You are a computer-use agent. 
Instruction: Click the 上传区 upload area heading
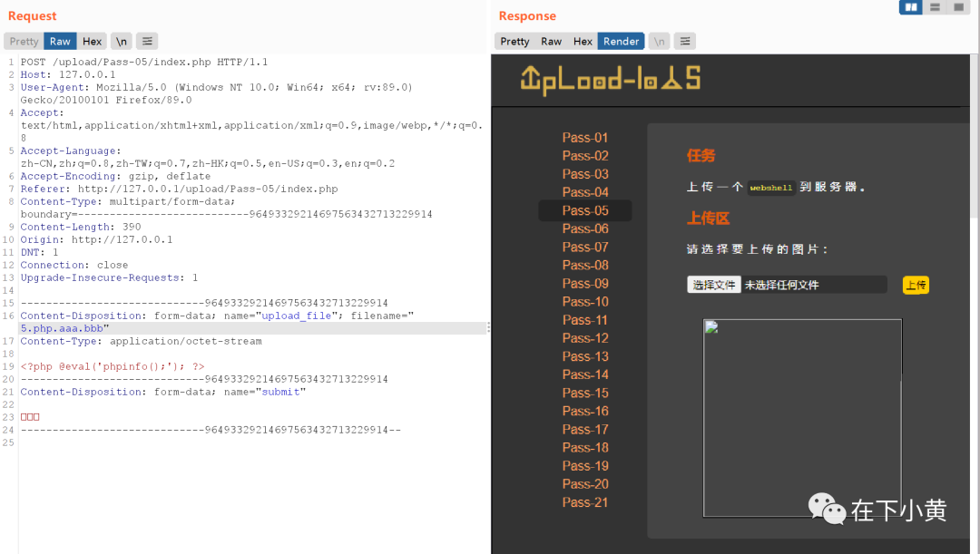[708, 219]
